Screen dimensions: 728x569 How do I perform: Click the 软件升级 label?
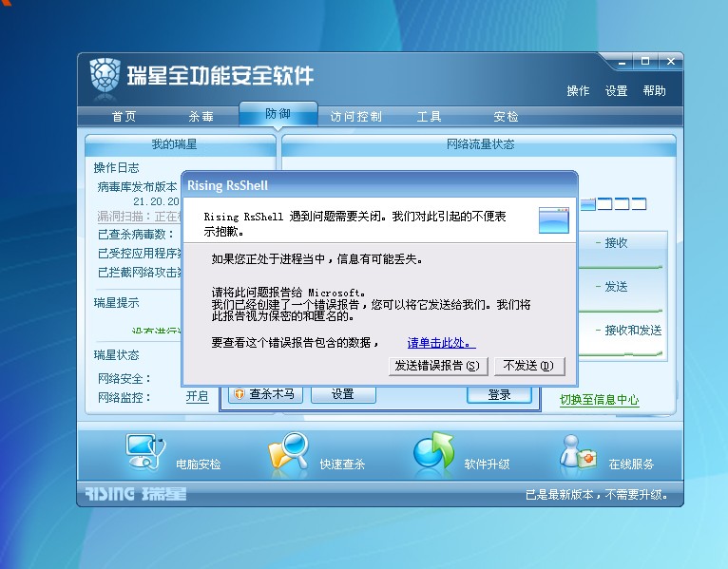click(487, 465)
